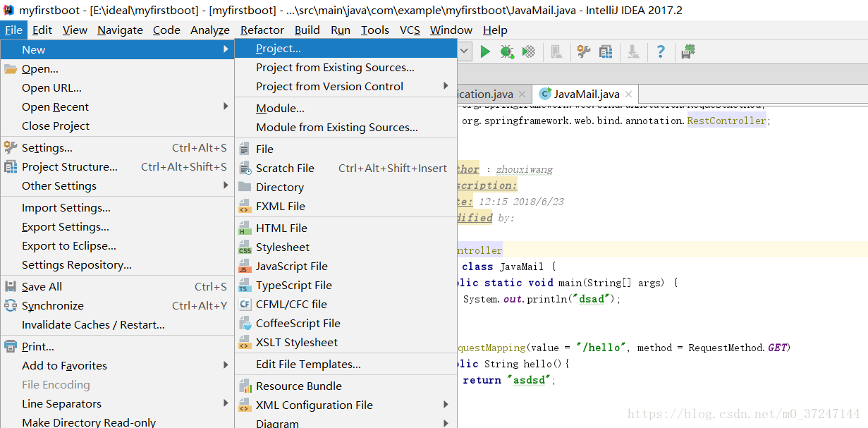Click the Print printer icon
Viewport: 868px width, 428px height.
point(11,346)
